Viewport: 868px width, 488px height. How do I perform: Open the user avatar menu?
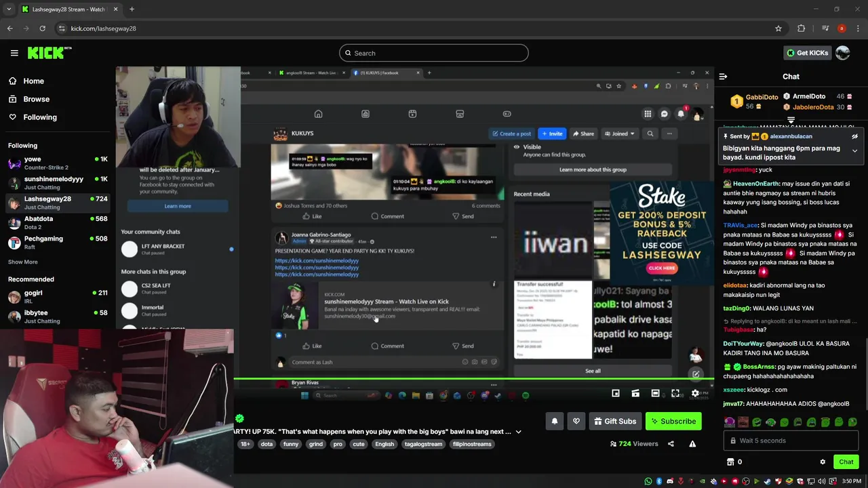click(x=843, y=53)
